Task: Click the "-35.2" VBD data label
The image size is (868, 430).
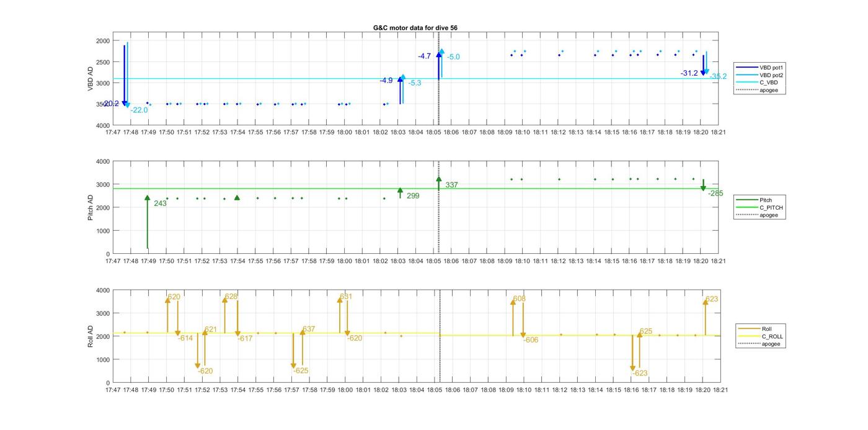Action: coord(718,77)
